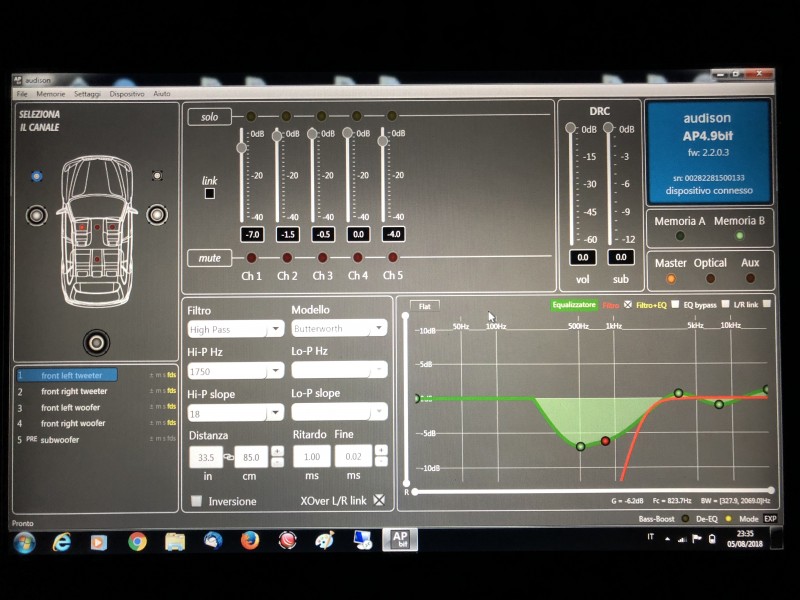Select the front left tweeter speaker icon
800x600 pixels.
coord(37,176)
